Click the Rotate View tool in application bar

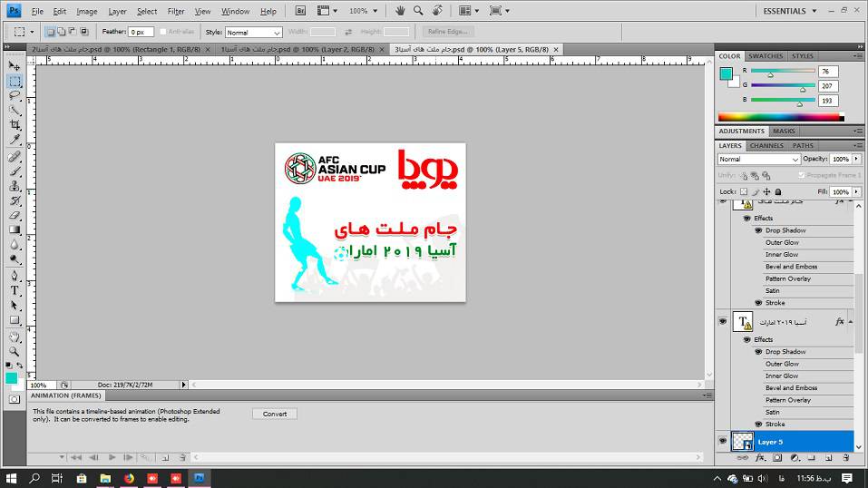[437, 11]
